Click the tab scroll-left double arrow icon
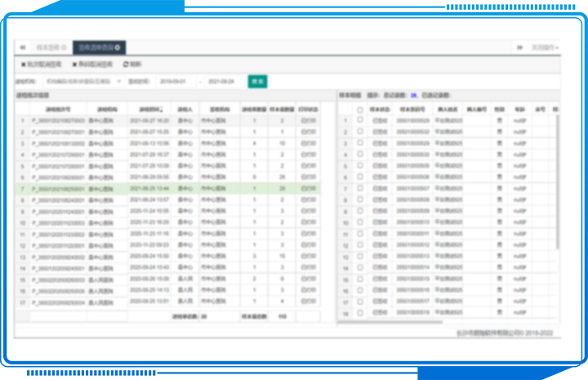The height and width of the screenshot is (380, 588). (22, 47)
